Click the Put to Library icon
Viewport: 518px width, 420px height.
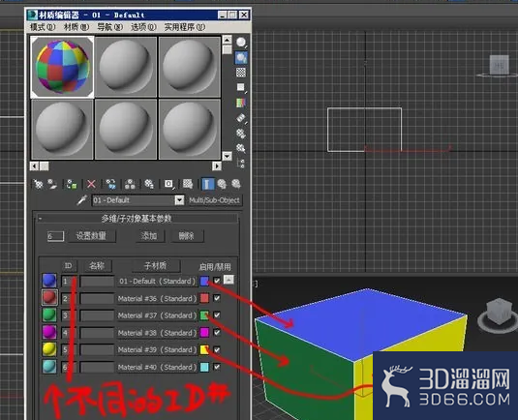pos(149,184)
